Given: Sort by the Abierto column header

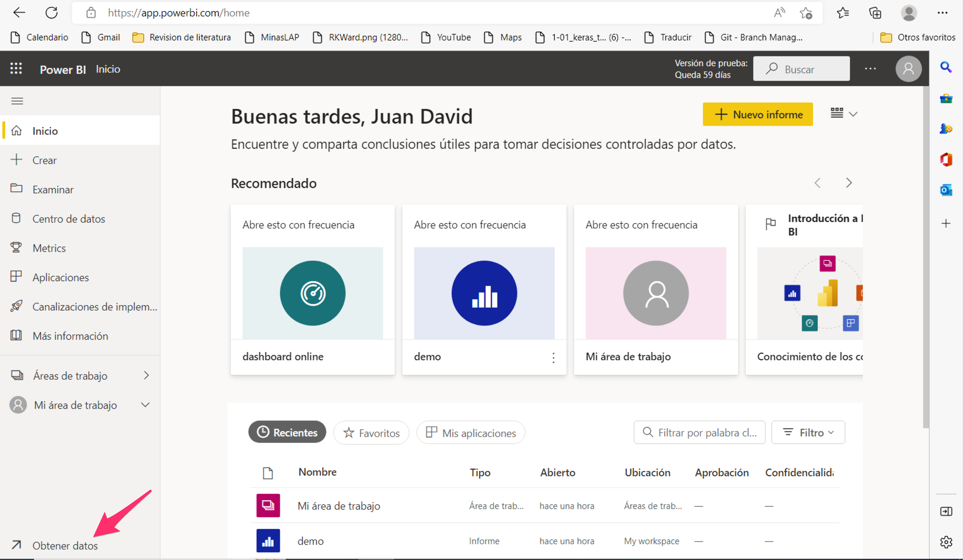Looking at the screenshot, I should click(x=558, y=472).
